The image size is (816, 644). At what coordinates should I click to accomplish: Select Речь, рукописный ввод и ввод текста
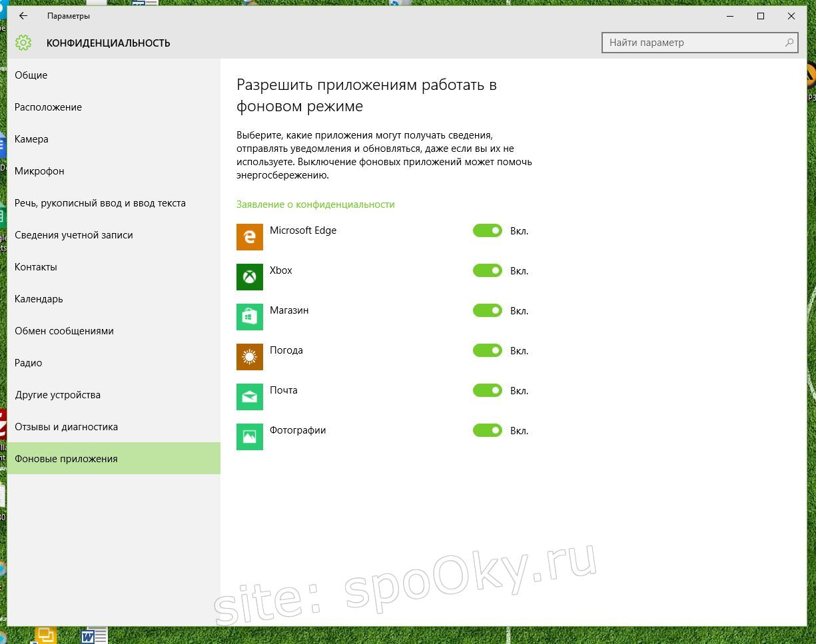(x=114, y=203)
